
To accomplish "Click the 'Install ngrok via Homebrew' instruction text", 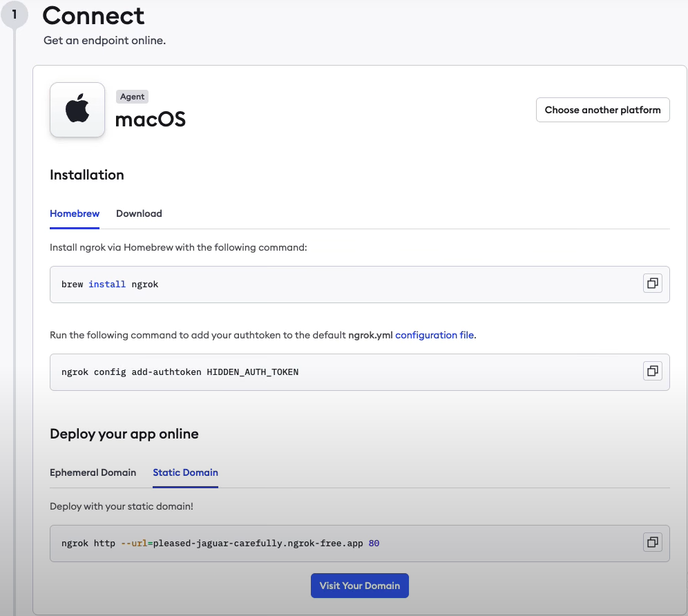I will 179,247.
